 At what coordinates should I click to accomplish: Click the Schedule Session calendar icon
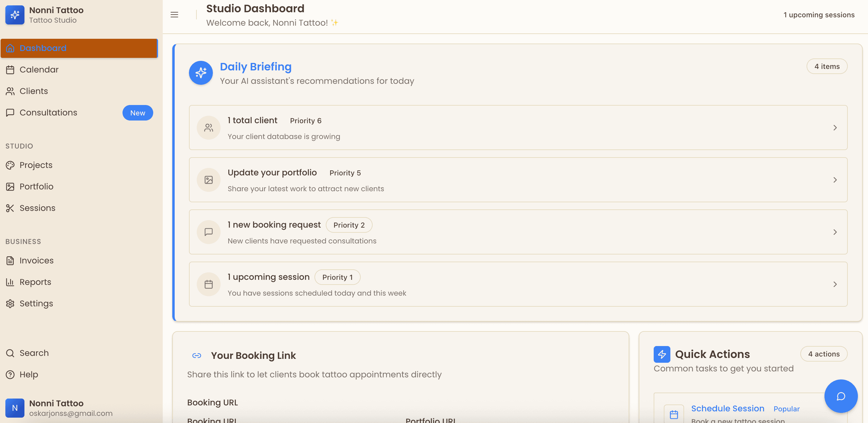[x=674, y=414]
